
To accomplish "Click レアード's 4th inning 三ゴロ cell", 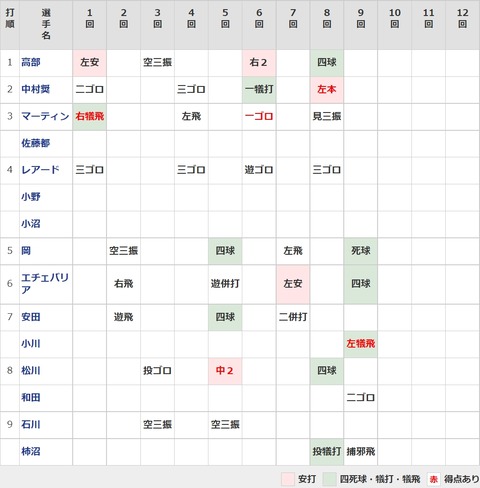I will pyautogui.click(x=191, y=170).
